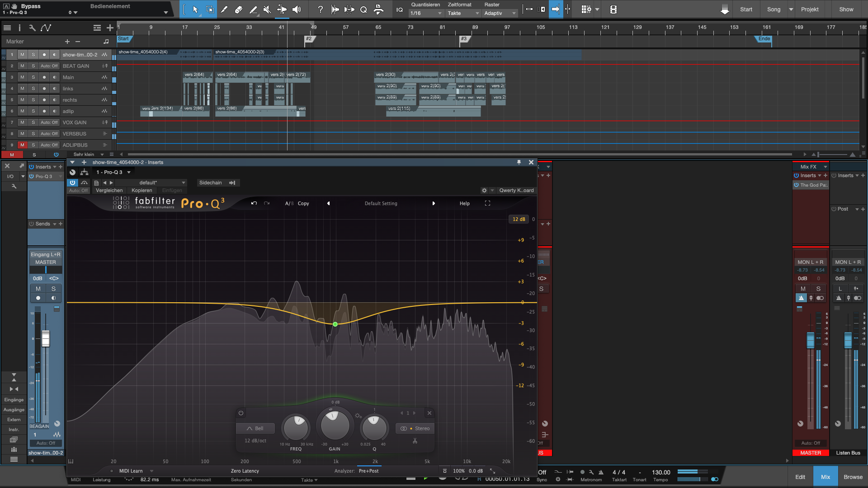Record-arm the rechts track

44,100
